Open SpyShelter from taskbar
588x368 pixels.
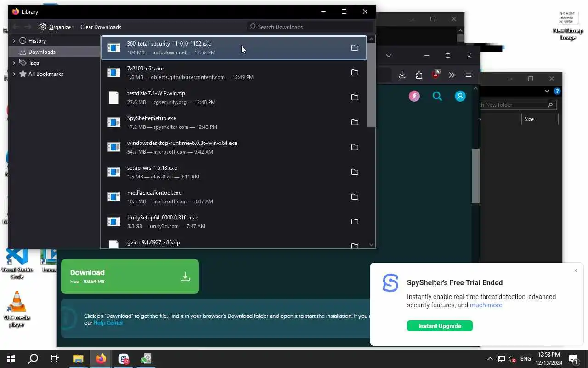coord(124,359)
